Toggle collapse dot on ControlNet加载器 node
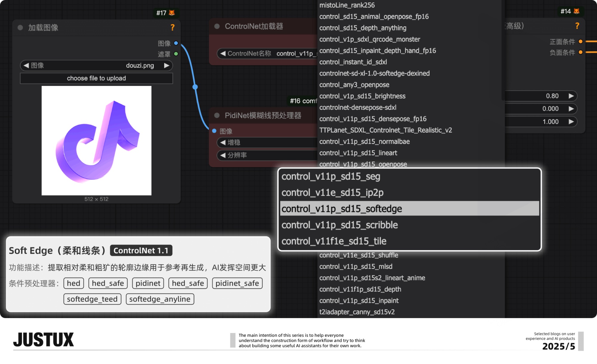Image resolution: width=597 pixels, height=364 pixels. tap(217, 27)
